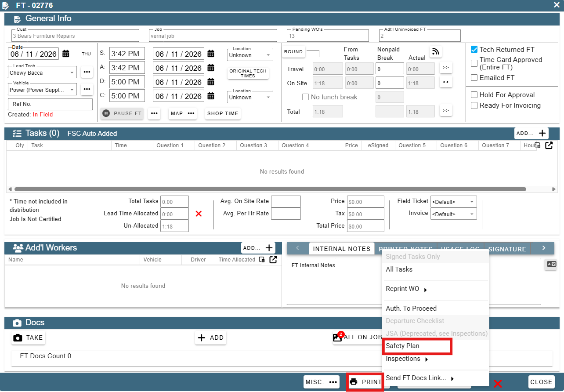Expand the Reprint WO submenu
The width and height of the screenshot is (564, 392).
pyautogui.click(x=435, y=289)
